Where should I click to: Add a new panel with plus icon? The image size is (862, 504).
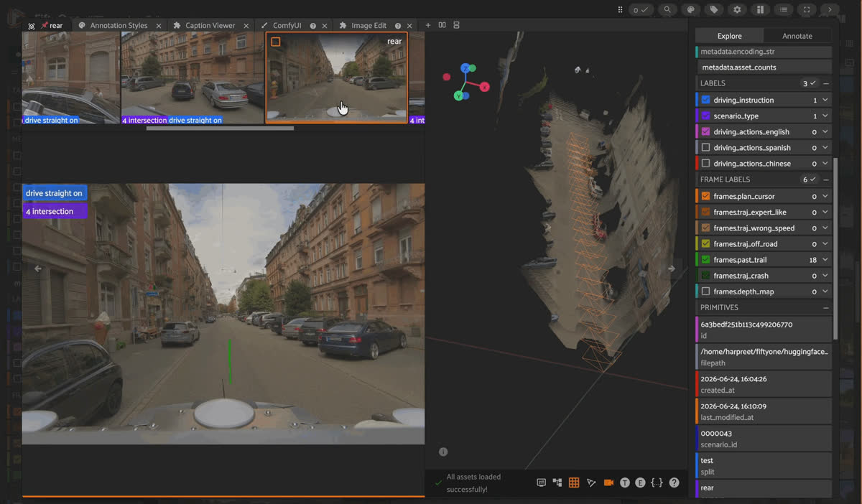tap(428, 25)
